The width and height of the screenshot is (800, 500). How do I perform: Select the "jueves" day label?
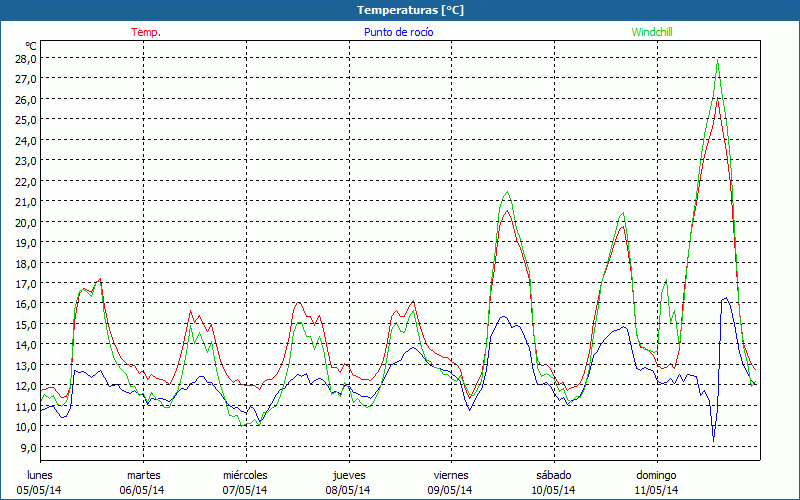click(348, 475)
